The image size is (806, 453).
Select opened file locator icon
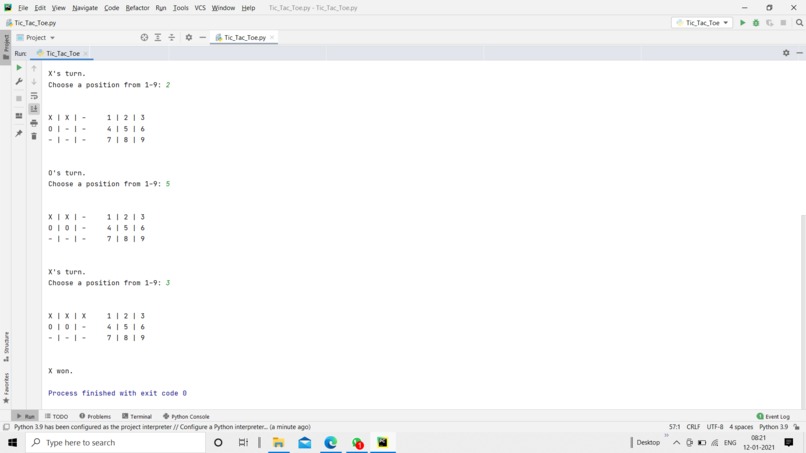(x=144, y=38)
